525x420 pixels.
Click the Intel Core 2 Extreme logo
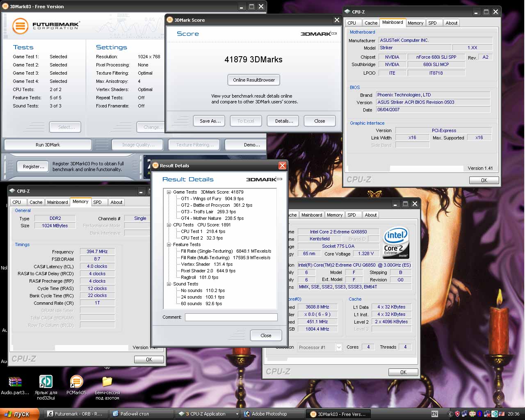point(396,242)
